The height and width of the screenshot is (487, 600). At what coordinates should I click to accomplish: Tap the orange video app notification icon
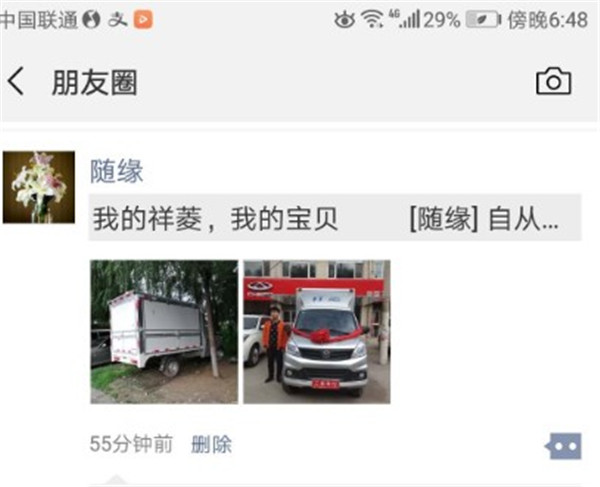[143, 19]
